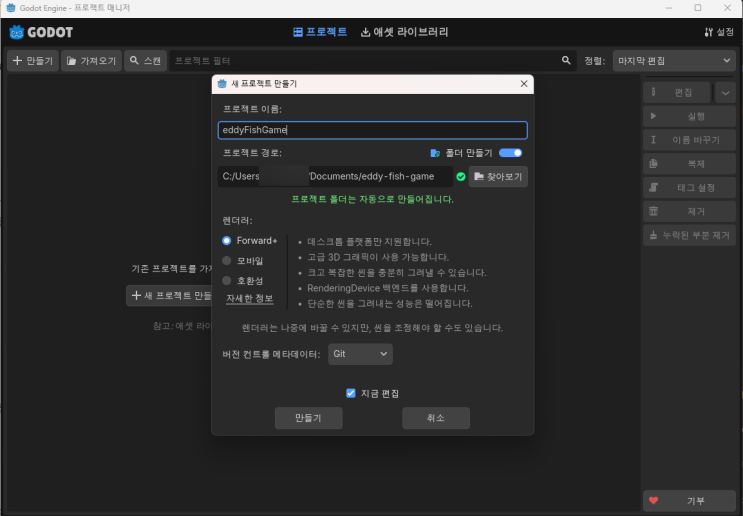Click the 누락된 부분 제거 button
This screenshot has height=516, width=743.
[689, 235]
